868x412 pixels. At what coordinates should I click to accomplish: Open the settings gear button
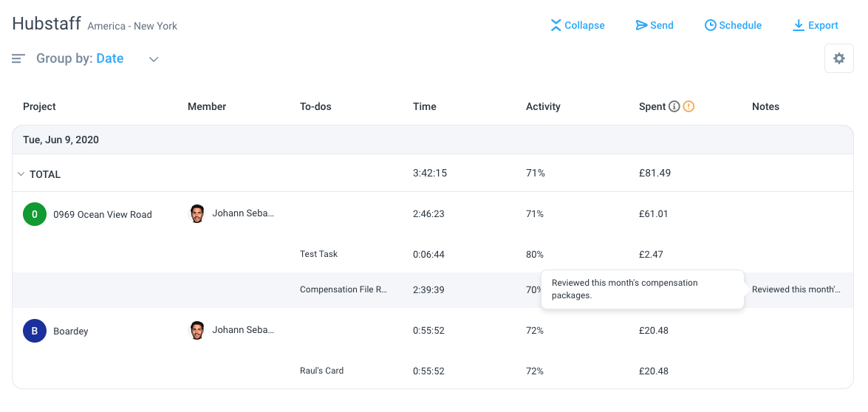tap(838, 58)
